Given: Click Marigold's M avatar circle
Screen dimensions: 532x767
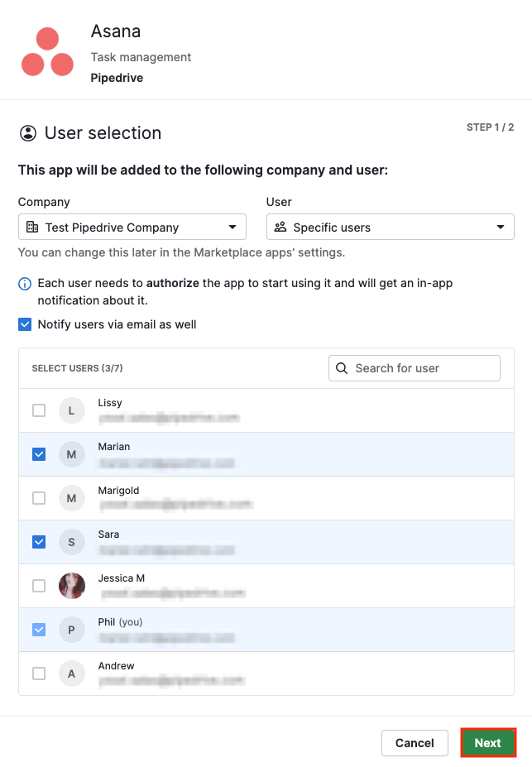Looking at the screenshot, I should pyautogui.click(x=71, y=498).
